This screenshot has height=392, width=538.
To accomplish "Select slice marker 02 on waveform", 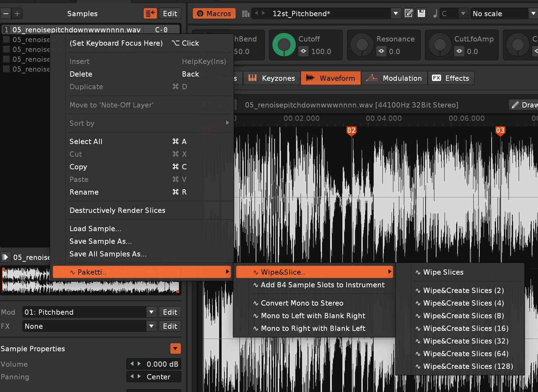I will click(x=352, y=131).
